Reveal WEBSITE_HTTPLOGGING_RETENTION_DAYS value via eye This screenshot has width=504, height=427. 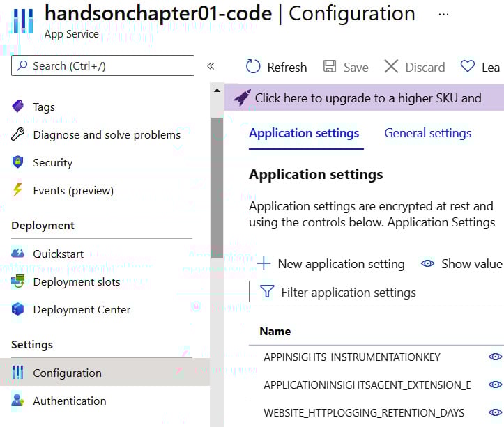coord(495,412)
